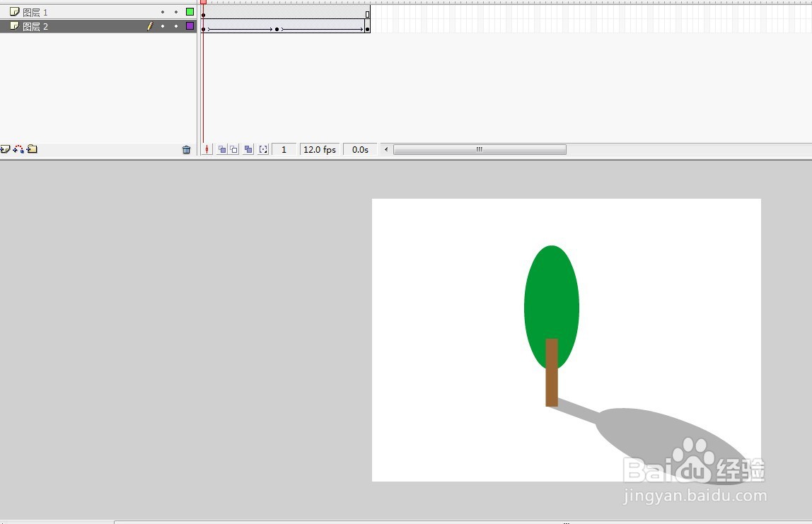812x524 pixels.
Task: Enable onion skinning
Action: click(x=221, y=149)
